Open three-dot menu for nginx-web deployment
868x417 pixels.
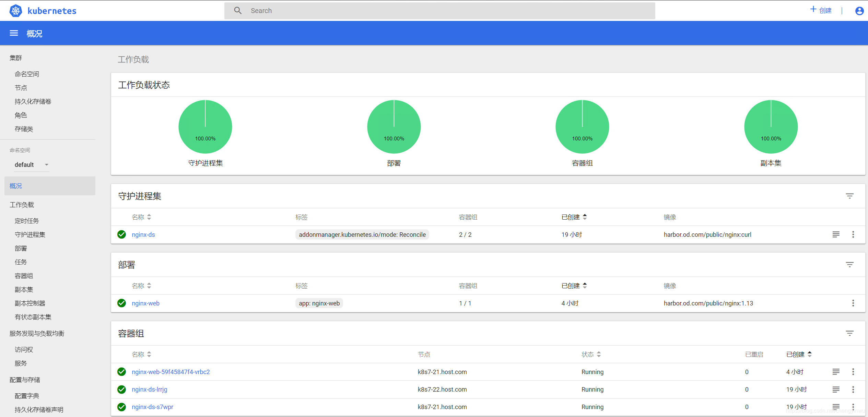[x=853, y=303]
